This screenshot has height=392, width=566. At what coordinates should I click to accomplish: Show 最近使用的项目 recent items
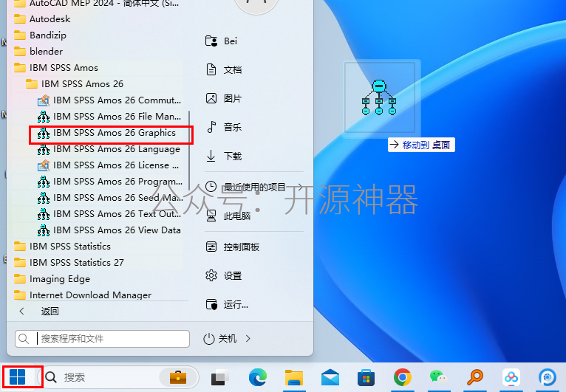254,187
